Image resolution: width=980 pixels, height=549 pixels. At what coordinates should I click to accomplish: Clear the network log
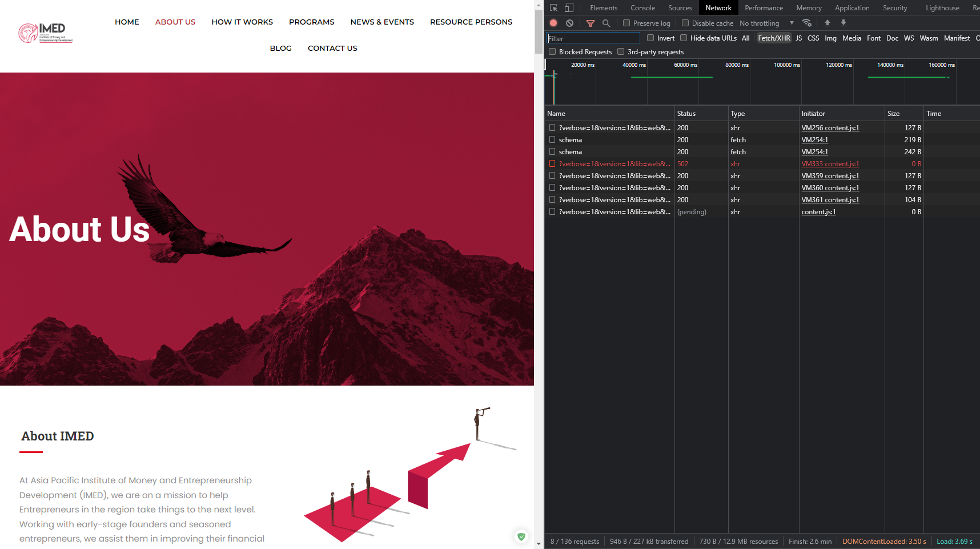point(569,23)
